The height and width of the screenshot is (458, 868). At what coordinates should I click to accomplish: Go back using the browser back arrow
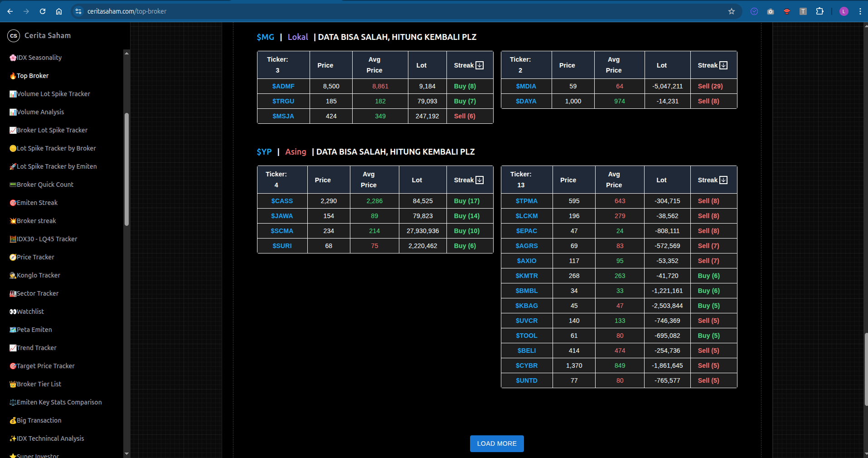point(10,11)
